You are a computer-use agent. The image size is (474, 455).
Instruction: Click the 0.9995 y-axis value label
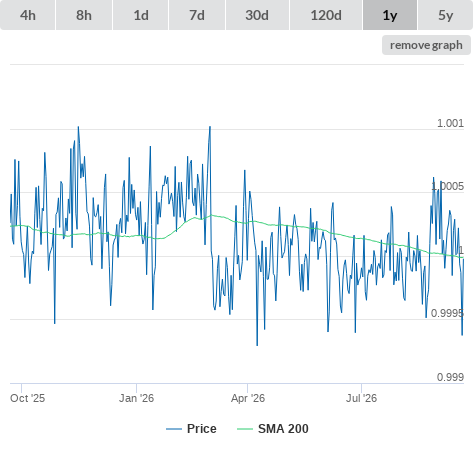point(447,313)
